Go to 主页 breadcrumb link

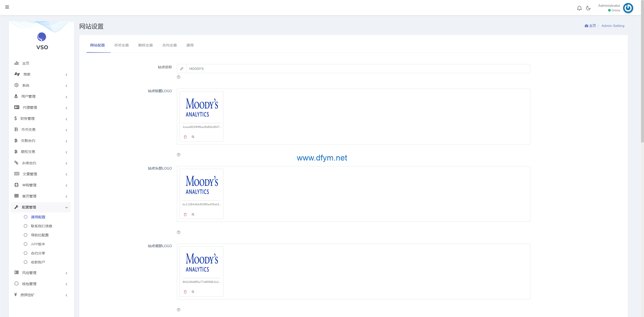590,26
